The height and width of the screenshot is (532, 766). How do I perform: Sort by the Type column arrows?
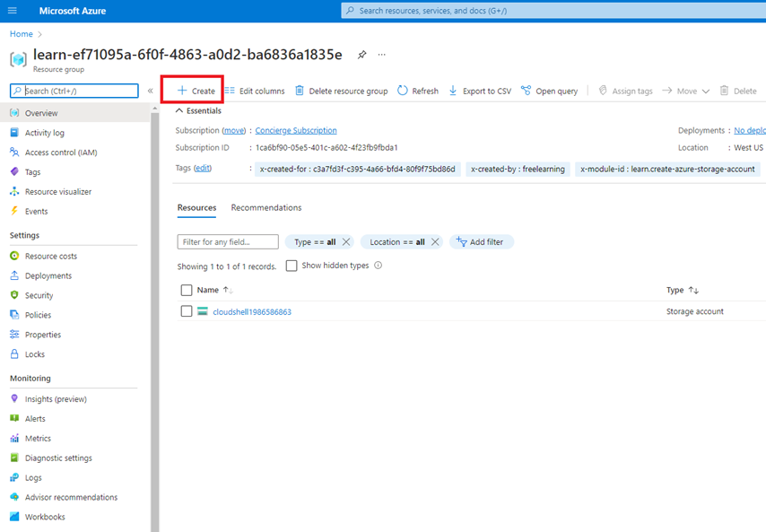(693, 290)
